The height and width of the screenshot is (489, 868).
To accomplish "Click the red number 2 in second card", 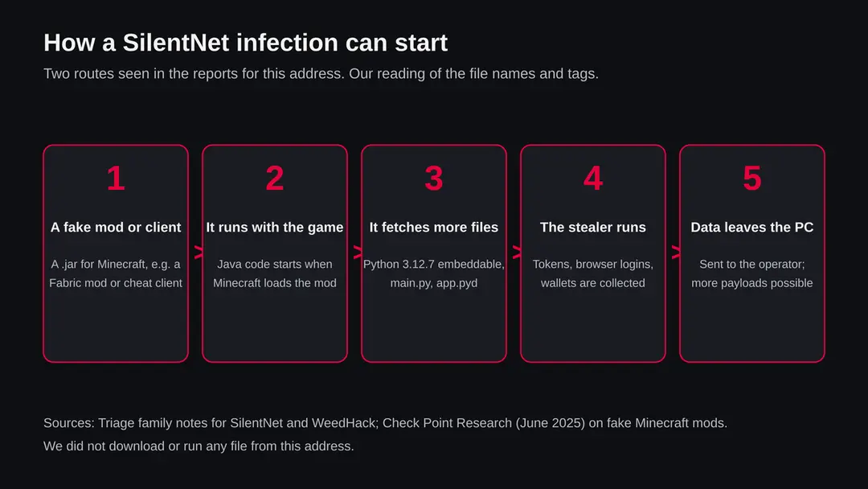I will pyautogui.click(x=275, y=179).
